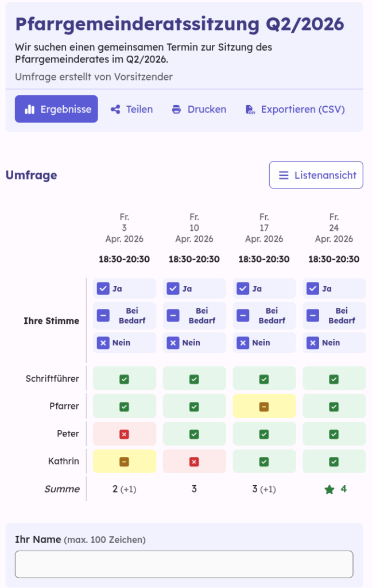
Task: Click Pfarrer's yellow maybe vote for 17 April
Action: click(x=264, y=407)
